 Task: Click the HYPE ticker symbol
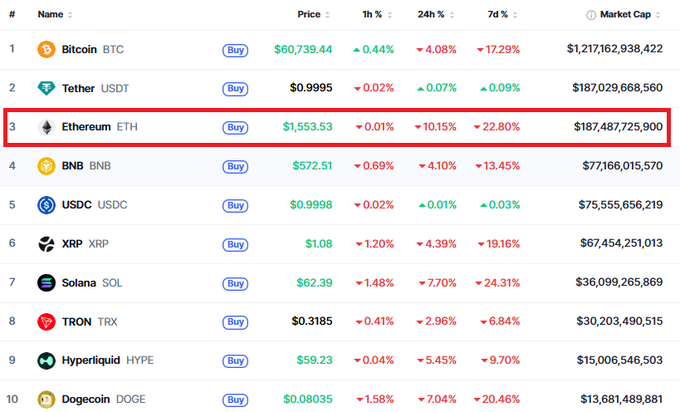tap(140, 360)
